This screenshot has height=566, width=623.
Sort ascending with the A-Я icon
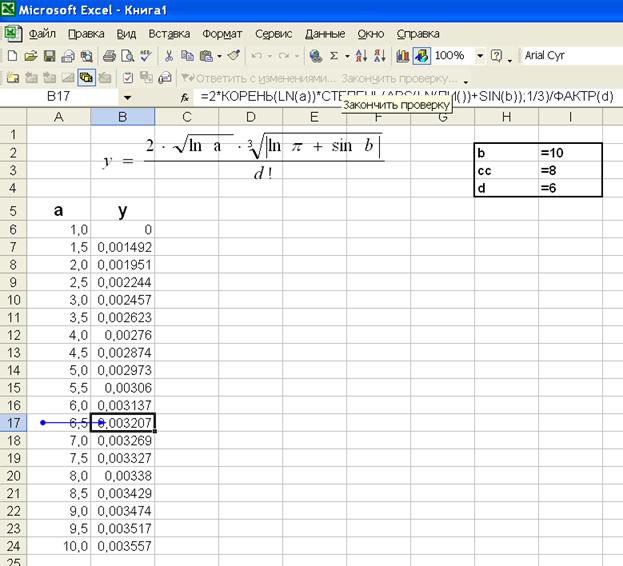tap(361, 56)
